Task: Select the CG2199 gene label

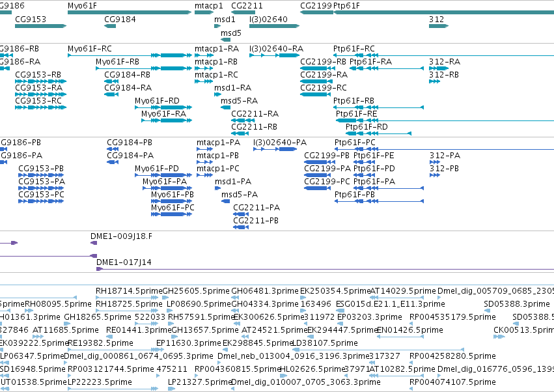Action: (316, 6)
